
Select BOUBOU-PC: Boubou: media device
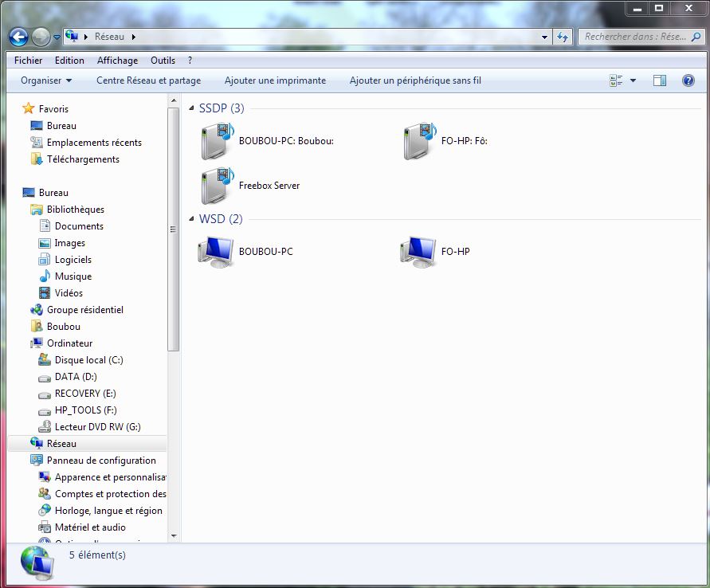click(x=266, y=141)
